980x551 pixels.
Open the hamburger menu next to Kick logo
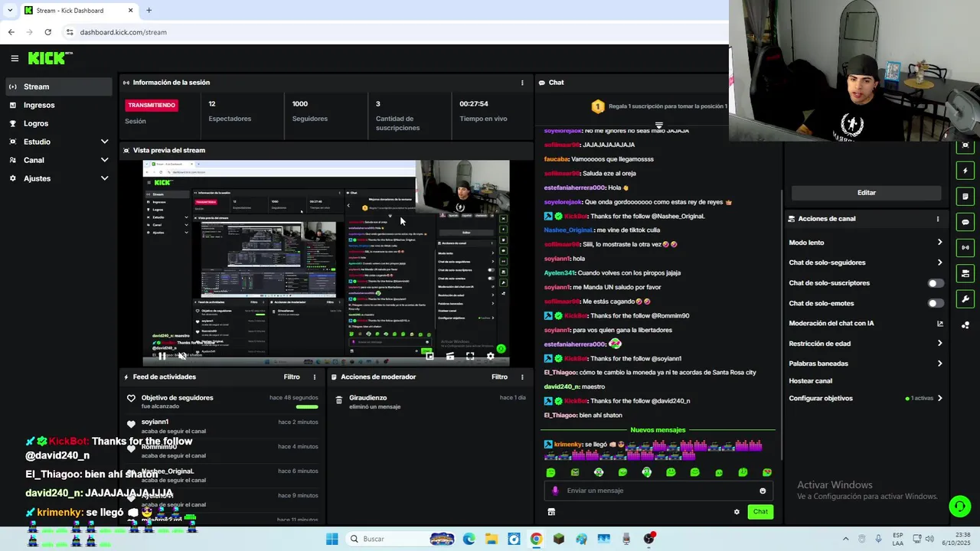click(x=15, y=58)
